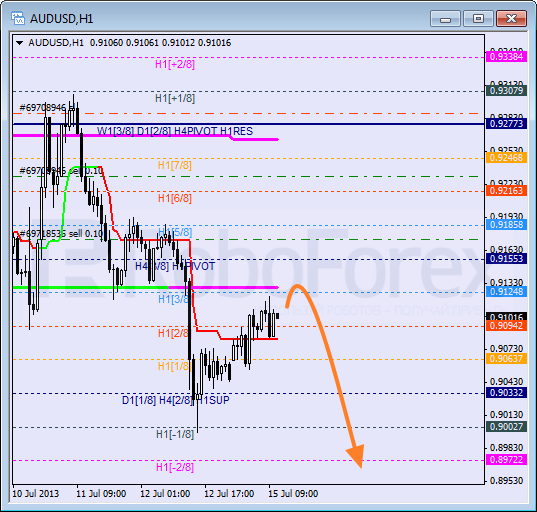
Task: Click the red-orange 0.92163 price tag
Action: tap(506, 190)
